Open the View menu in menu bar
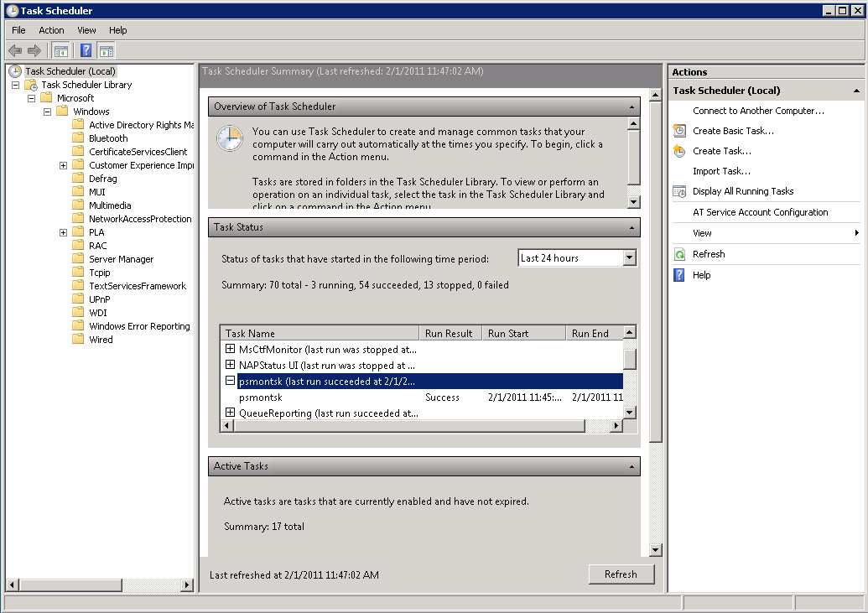 [86, 30]
